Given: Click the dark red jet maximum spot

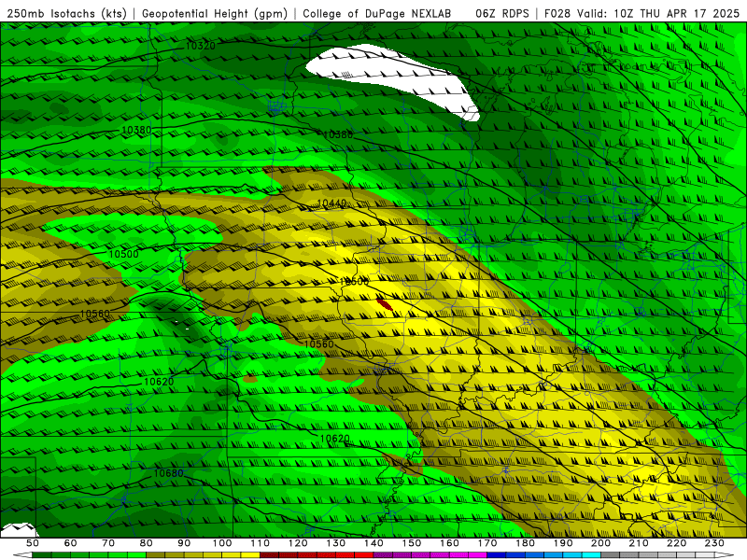Looking at the screenshot, I should (385, 304).
